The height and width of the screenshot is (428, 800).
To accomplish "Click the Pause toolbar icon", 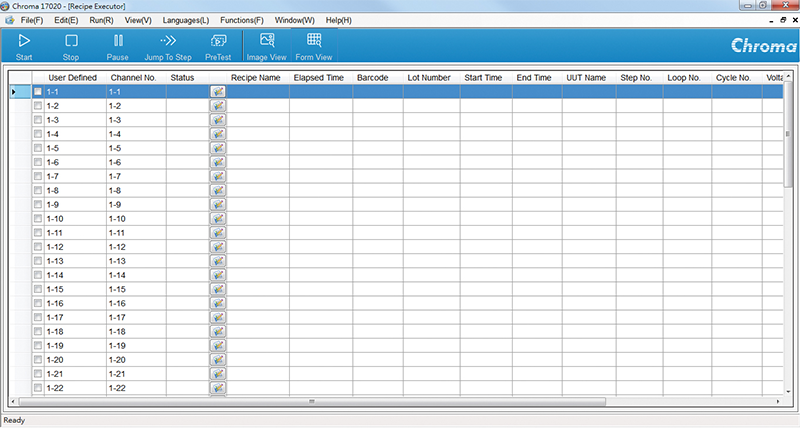I will [x=118, y=46].
